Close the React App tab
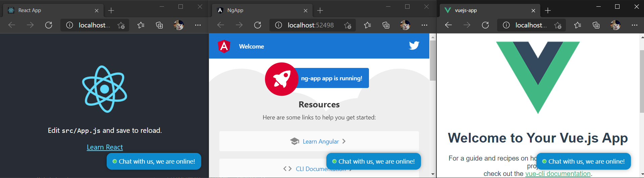Screen dimensions: 644x178 click(97, 11)
